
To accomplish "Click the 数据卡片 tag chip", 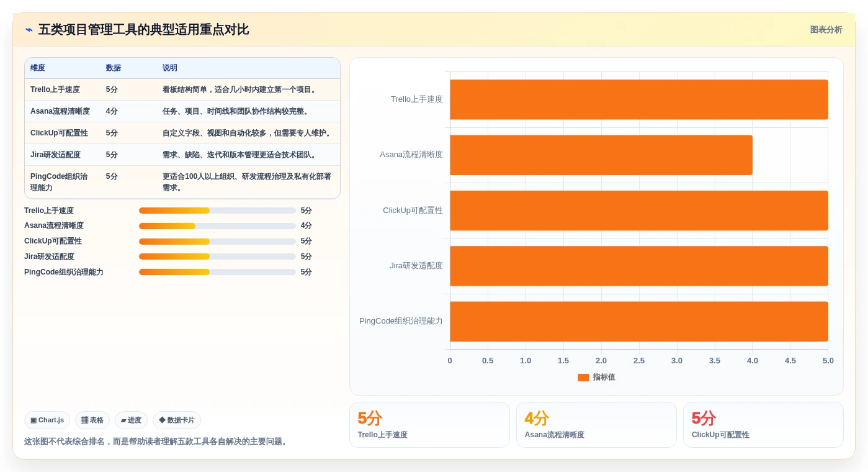I will pyautogui.click(x=177, y=420).
